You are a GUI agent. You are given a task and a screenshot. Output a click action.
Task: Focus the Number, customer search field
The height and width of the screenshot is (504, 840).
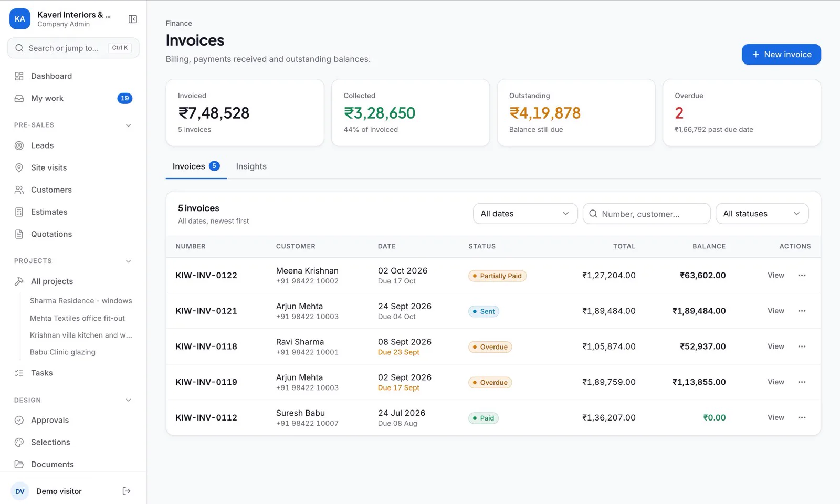pyautogui.click(x=646, y=214)
